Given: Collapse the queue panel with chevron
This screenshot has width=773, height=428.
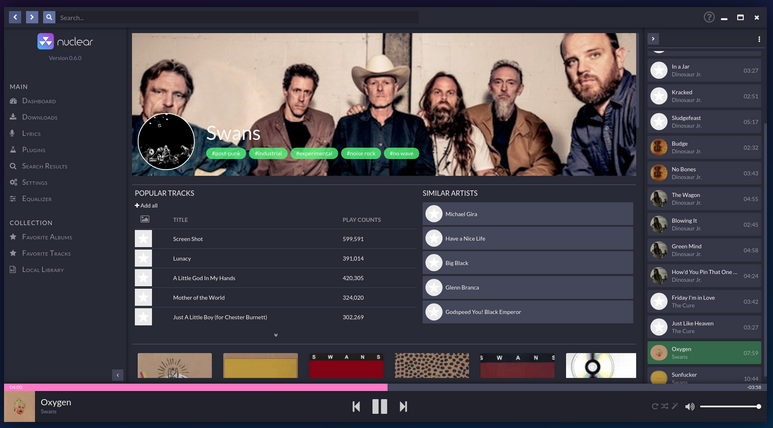Looking at the screenshot, I should (653, 39).
